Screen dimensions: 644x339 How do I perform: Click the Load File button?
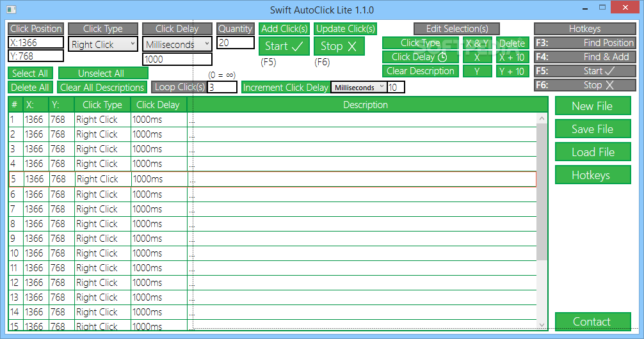pyautogui.click(x=593, y=152)
